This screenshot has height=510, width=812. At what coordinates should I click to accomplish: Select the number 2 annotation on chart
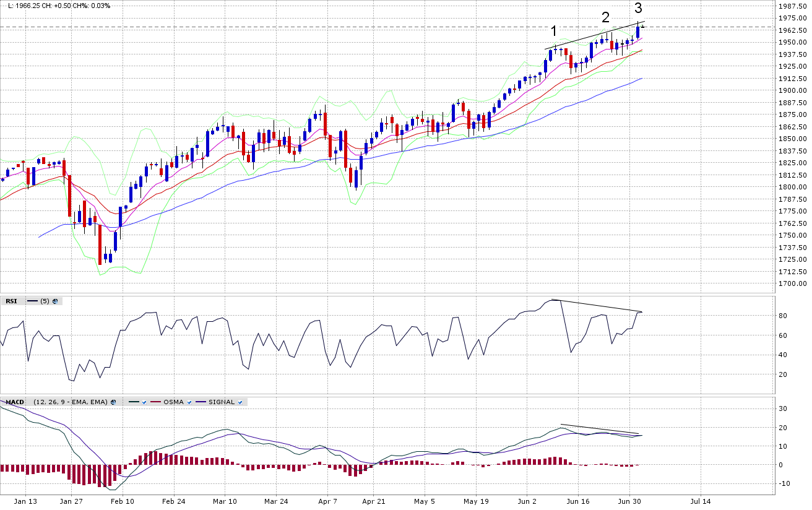tap(605, 17)
